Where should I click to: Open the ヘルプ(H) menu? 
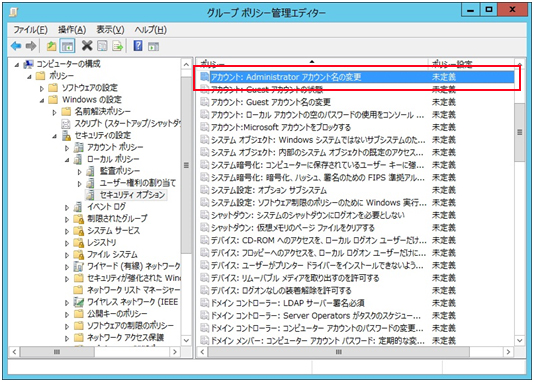pos(150,30)
